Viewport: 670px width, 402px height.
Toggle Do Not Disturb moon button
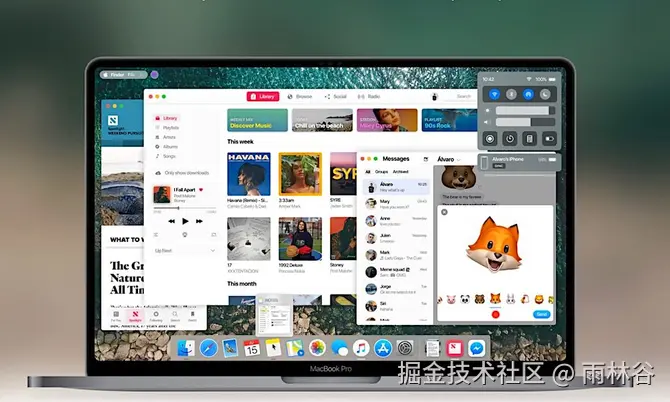tap(545, 94)
